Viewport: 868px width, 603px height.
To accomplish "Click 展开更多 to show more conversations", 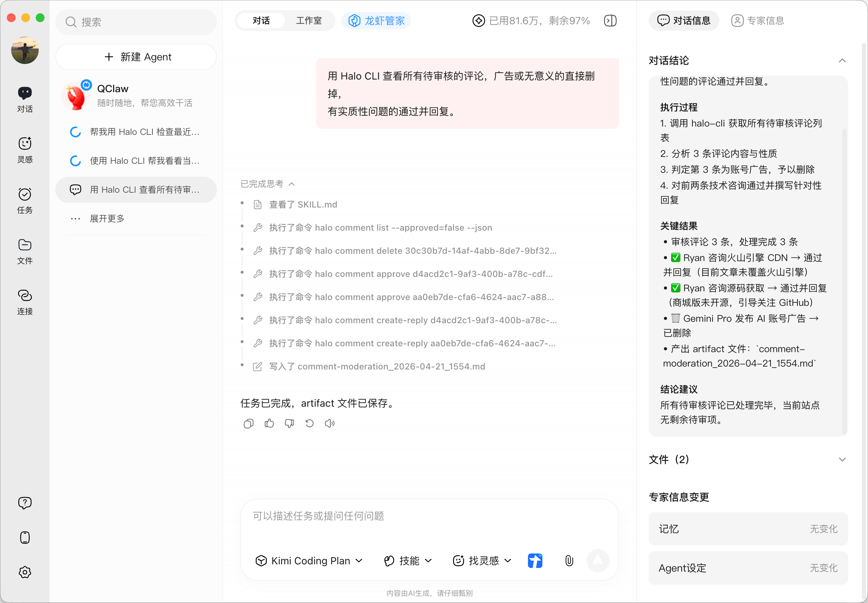I will click(x=107, y=218).
